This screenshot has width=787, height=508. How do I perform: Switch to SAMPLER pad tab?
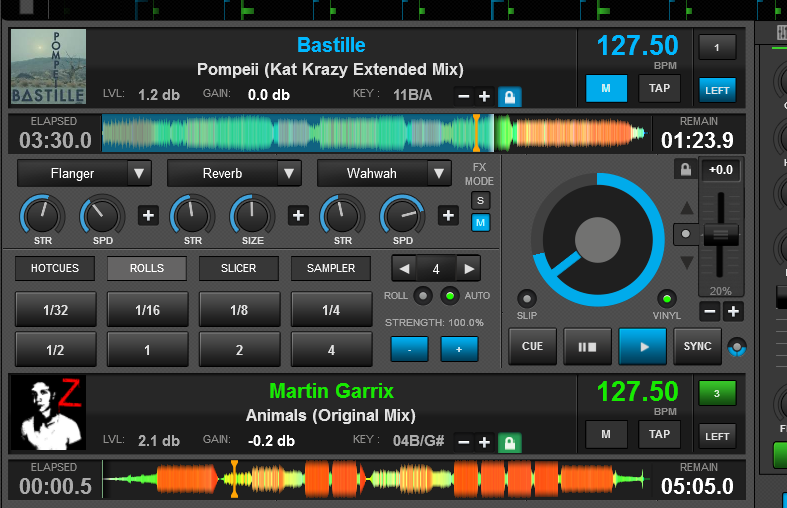pyautogui.click(x=331, y=269)
